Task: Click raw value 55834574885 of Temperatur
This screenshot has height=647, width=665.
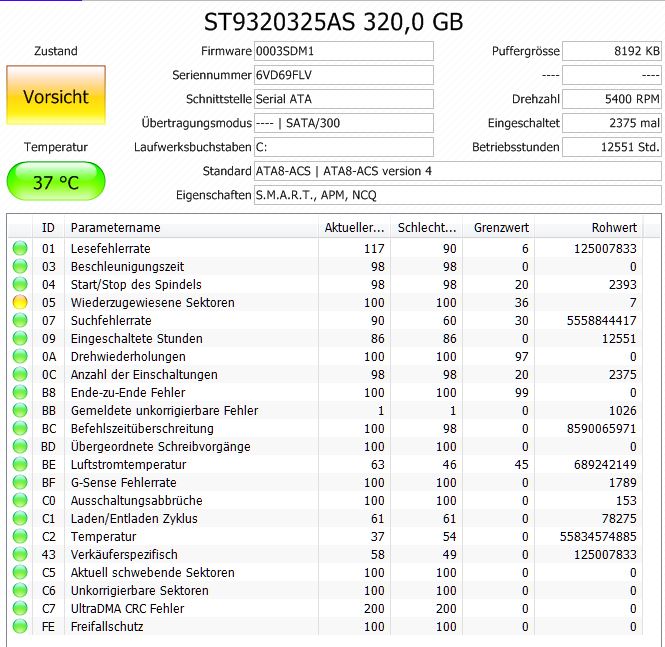Action: click(598, 537)
